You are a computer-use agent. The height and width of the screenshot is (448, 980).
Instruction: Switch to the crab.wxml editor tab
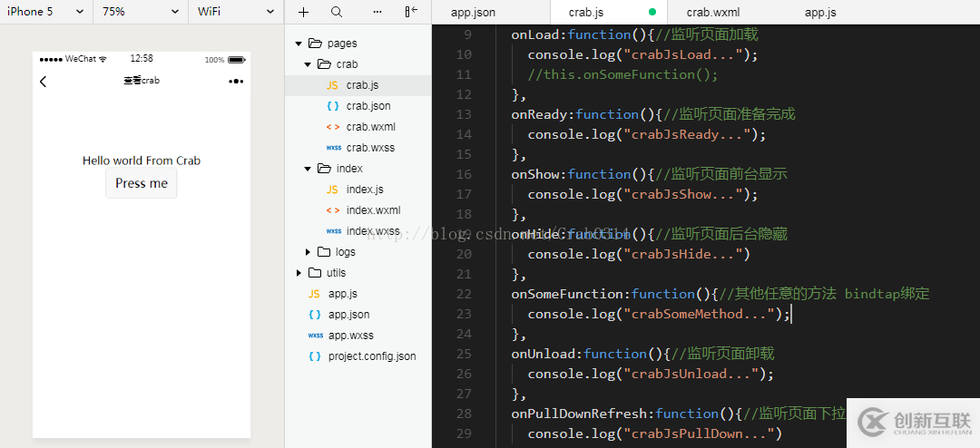tap(711, 13)
